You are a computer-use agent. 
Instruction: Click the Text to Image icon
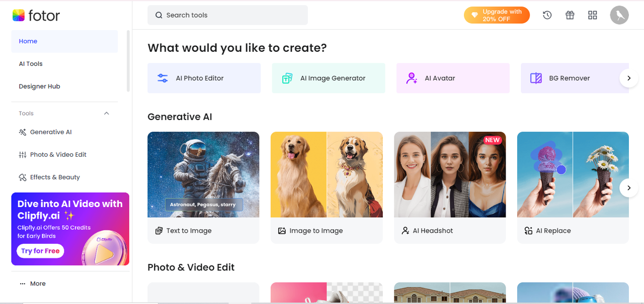click(x=159, y=231)
